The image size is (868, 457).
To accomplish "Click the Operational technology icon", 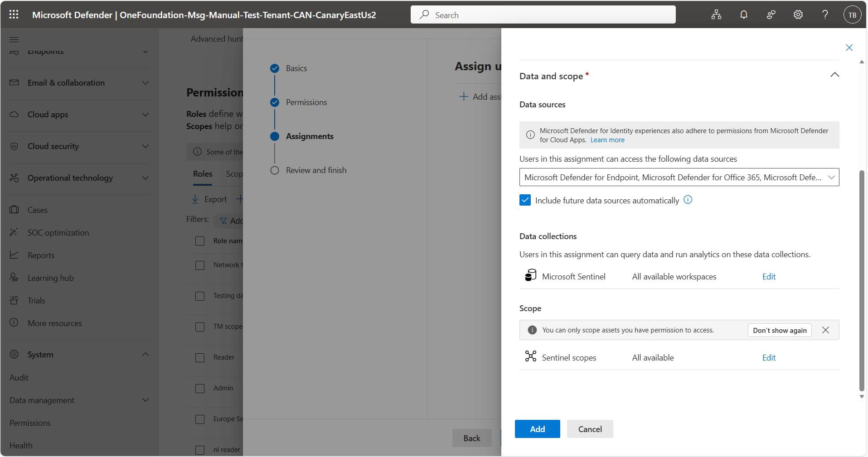I will tap(14, 178).
